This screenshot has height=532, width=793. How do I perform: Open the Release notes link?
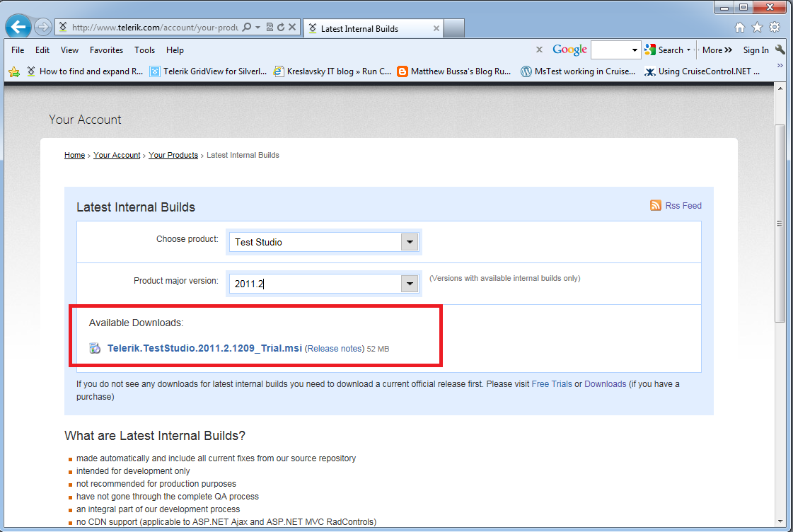pyautogui.click(x=335, y=349)
